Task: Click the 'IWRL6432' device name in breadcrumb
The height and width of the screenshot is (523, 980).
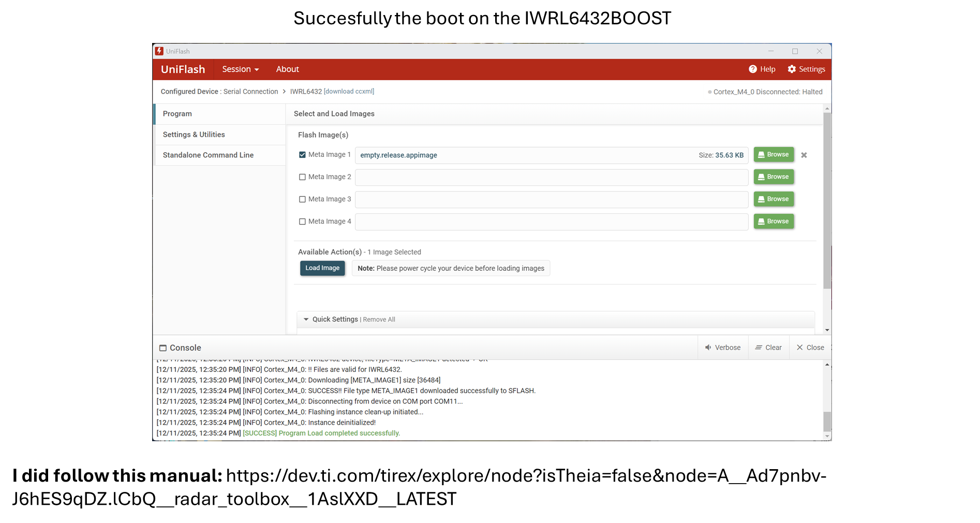Action: pos(306,92)
